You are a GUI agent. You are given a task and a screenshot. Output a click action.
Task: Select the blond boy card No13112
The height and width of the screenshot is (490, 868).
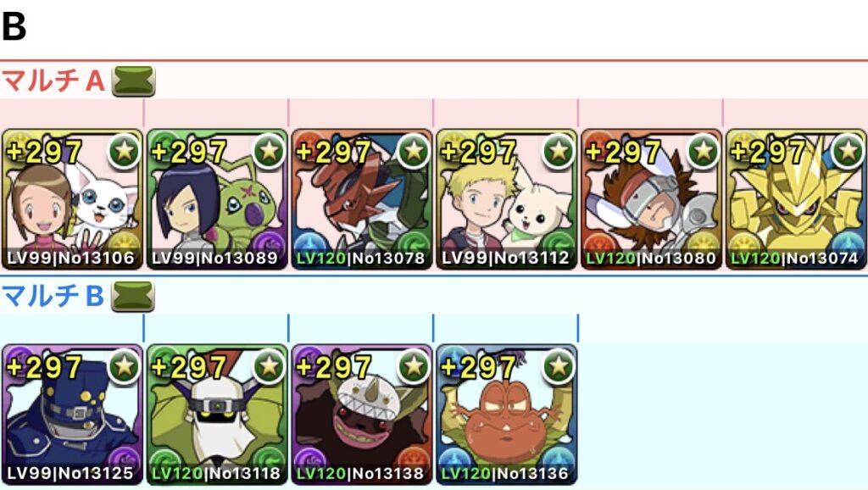(507, 199)
